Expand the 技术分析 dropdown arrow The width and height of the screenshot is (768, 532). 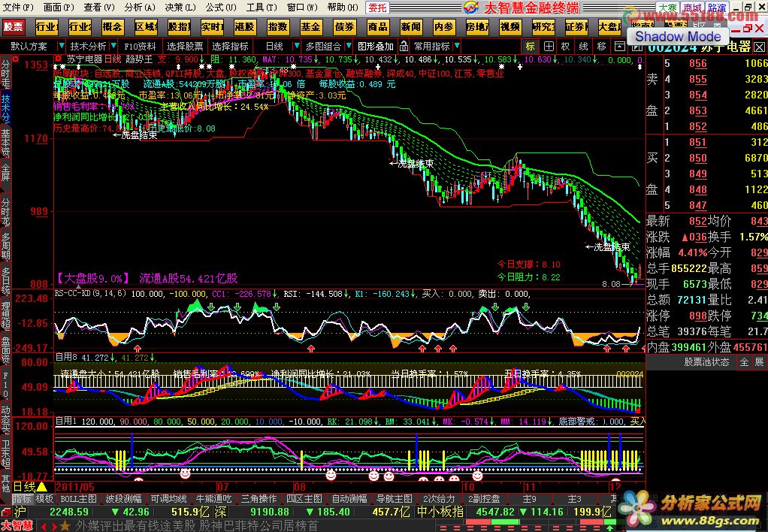(113, 46)
